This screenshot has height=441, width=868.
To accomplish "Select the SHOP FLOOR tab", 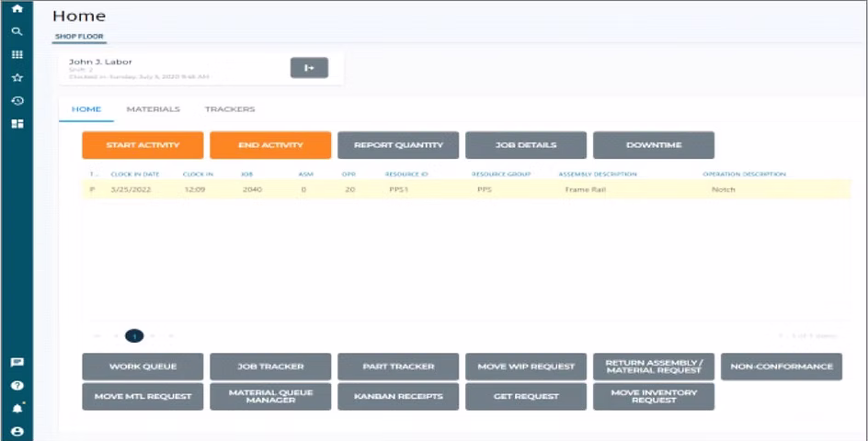I will click(x=79, y=37).
